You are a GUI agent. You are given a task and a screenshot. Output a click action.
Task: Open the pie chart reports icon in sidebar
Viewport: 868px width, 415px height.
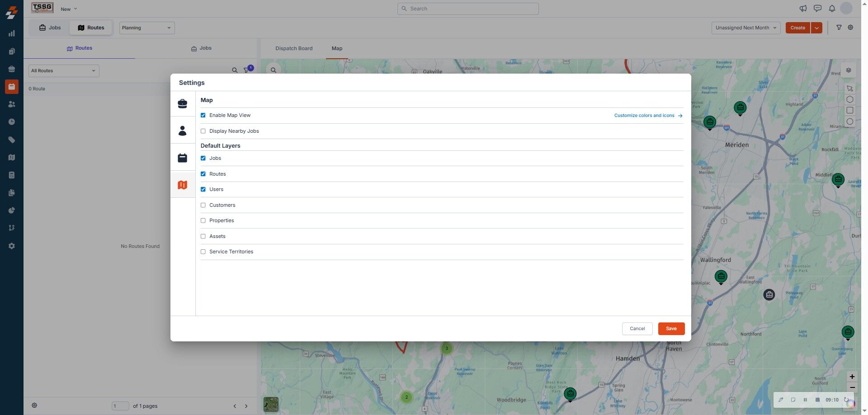(12, 210)
